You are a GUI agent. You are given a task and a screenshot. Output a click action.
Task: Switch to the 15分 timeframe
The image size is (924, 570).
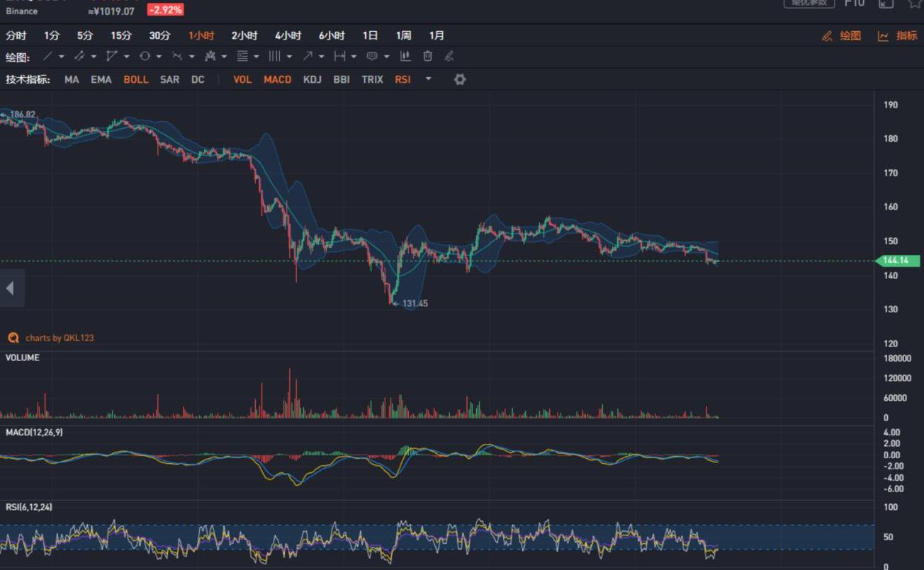click(120, 35)
